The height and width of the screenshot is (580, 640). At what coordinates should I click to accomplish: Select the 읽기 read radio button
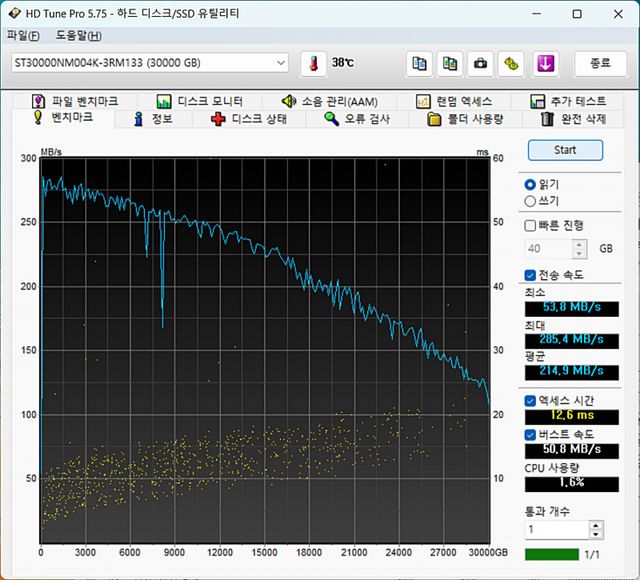[530, 185]
